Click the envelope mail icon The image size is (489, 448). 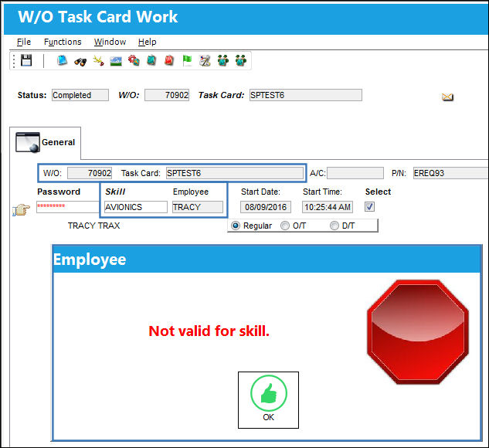click(x=447, y=97)
